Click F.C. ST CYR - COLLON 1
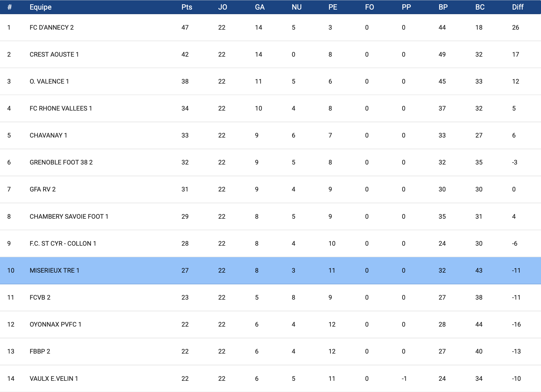 coord(63,244)
